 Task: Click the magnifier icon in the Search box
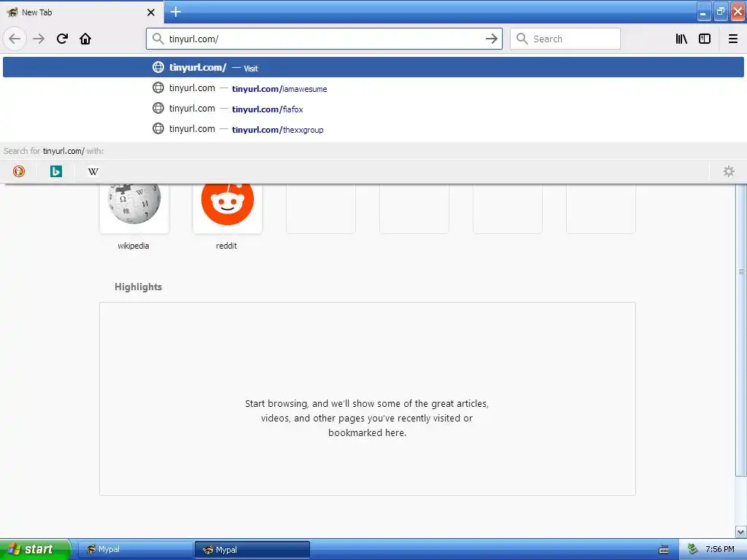pos(522,39)
